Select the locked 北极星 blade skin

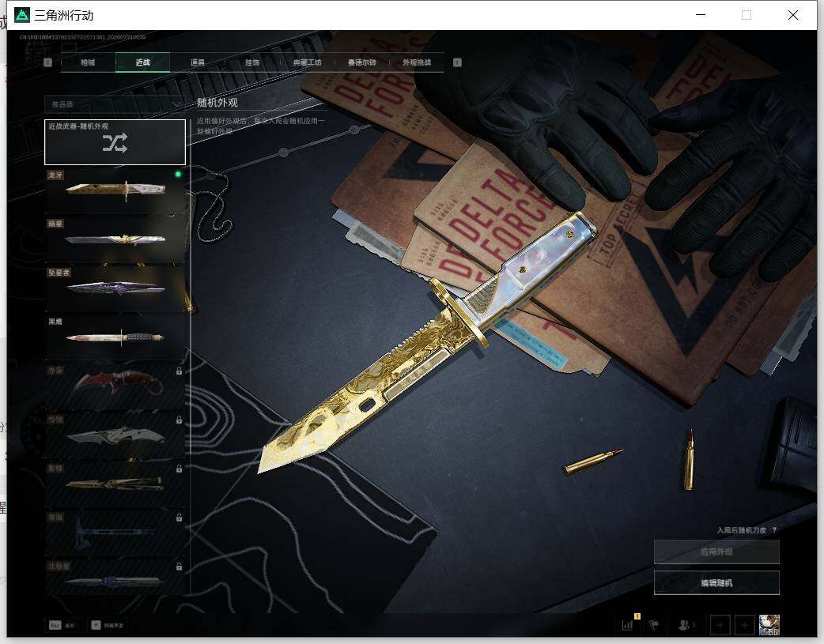tap(115, 578)
